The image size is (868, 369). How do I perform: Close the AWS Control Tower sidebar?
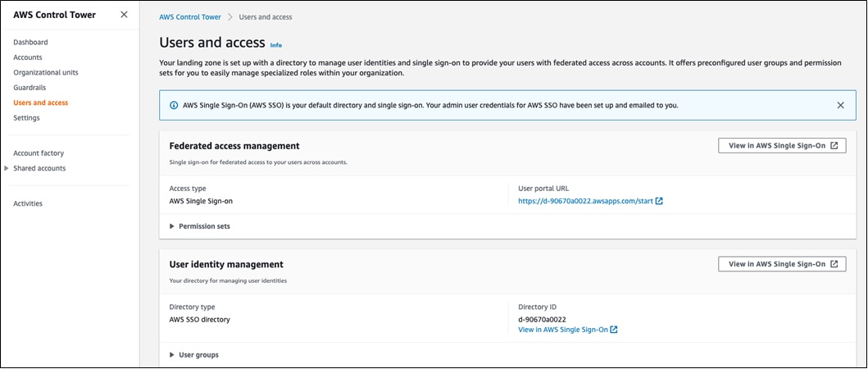(124, 15)
